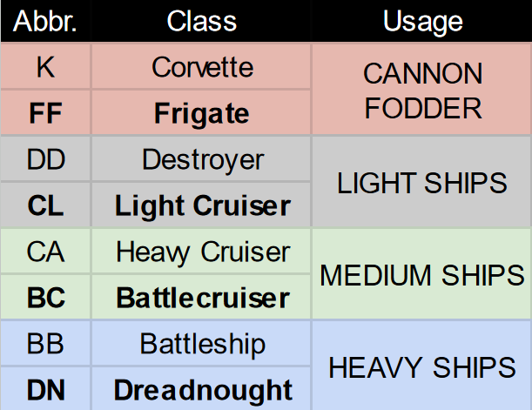Click the HEAVY SHIPS usage cell
532x410 pixels.
pos(422,367)
